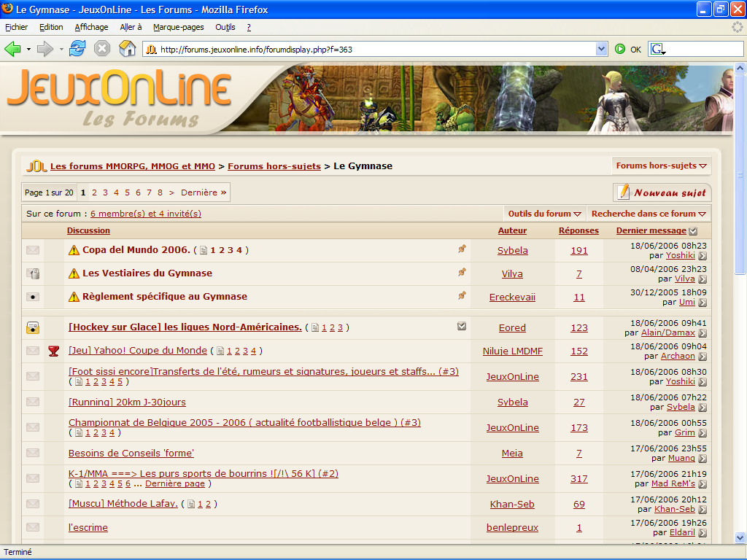
Task: Open the Outils menu
Action: pyautogui.click(x=225, y=27)
